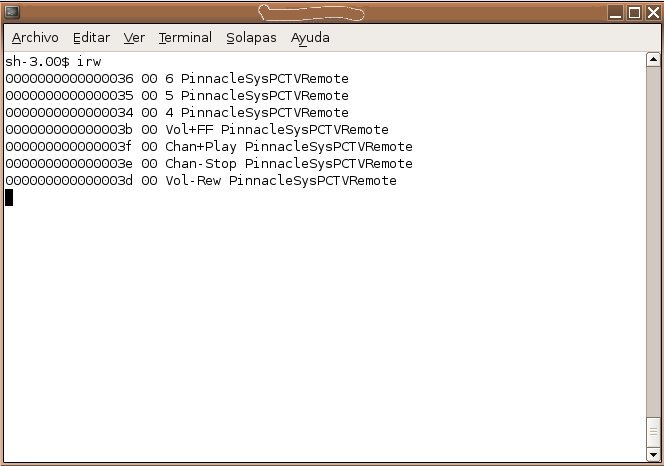Open the Archivo menu
Viewport: 664px width, 466px height.
35,38
